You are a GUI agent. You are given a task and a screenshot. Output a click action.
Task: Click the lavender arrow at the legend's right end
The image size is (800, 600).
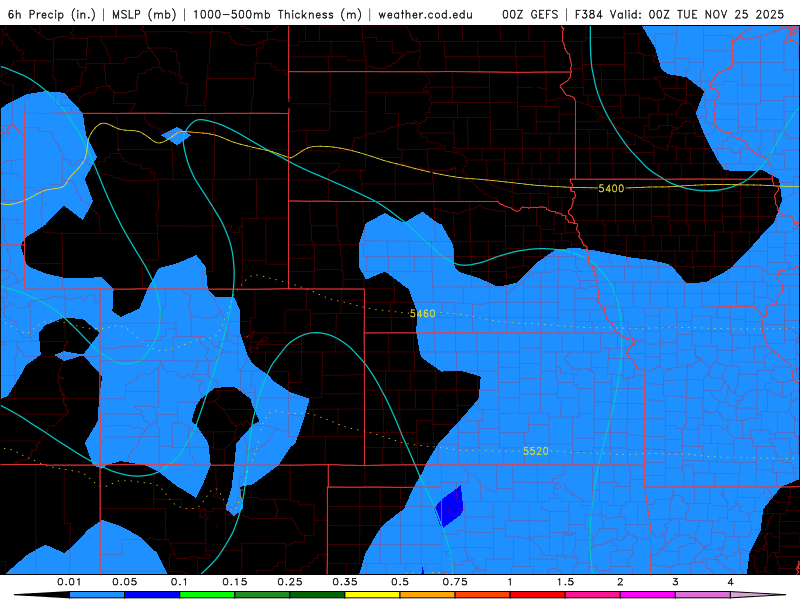click(x=758, y=595)
